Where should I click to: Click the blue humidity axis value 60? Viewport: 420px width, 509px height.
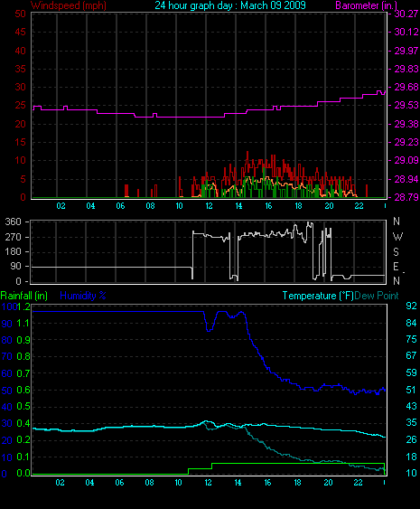(x=7, y=374)
